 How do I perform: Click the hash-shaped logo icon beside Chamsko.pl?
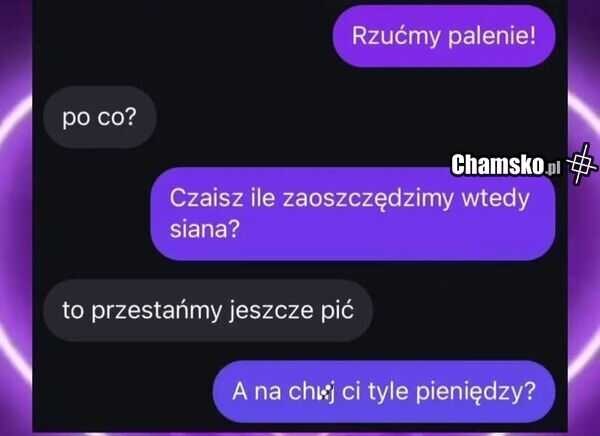[581, 163]
